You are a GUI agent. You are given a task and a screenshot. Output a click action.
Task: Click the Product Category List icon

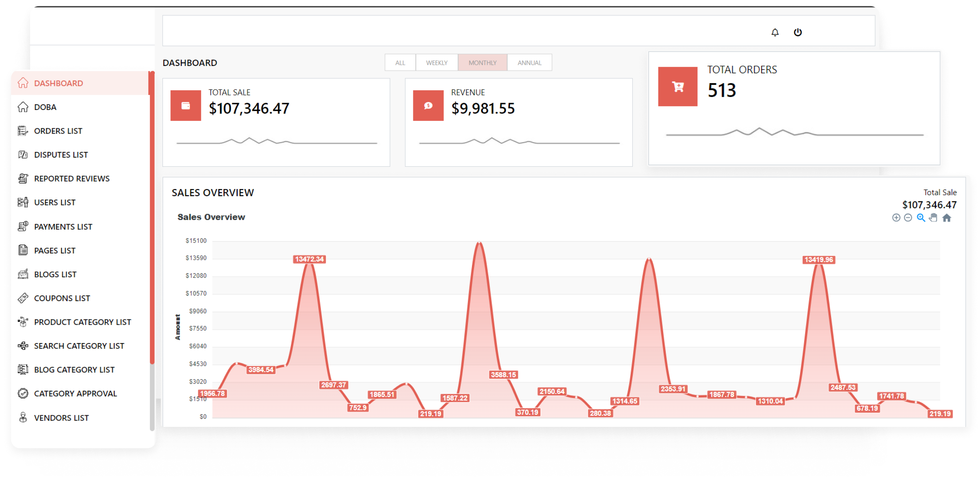point(23,322)
